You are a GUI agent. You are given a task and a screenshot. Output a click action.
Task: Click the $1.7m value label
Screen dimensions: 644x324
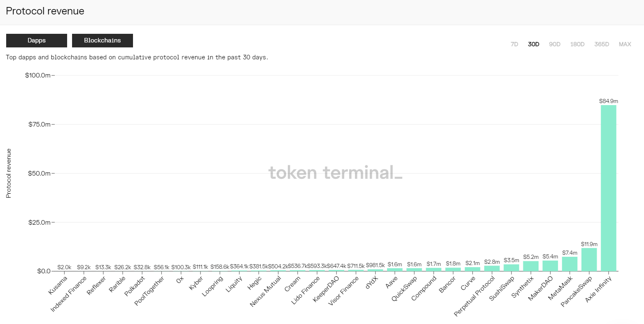[x=434, y=264]
